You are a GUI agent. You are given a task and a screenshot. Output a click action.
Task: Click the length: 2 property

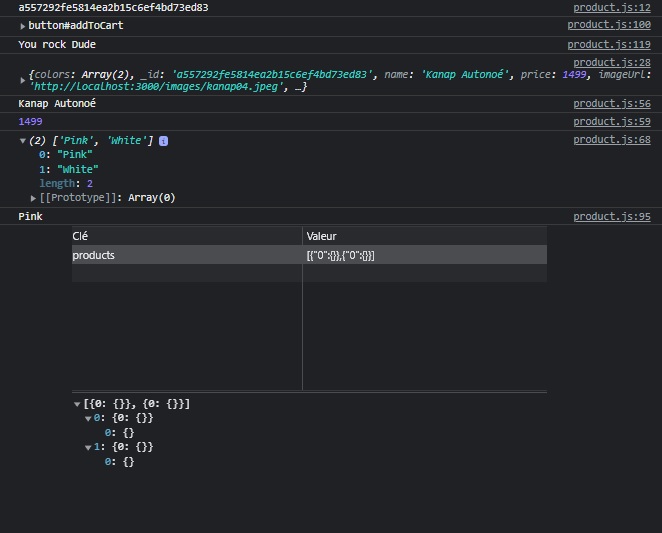point(66,184)
